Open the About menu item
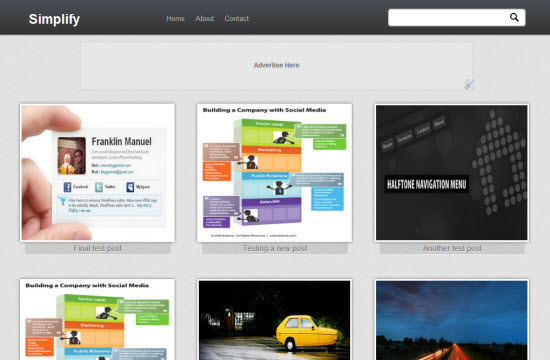This screenshot has width=550, height=360. (x=204, y=19)
